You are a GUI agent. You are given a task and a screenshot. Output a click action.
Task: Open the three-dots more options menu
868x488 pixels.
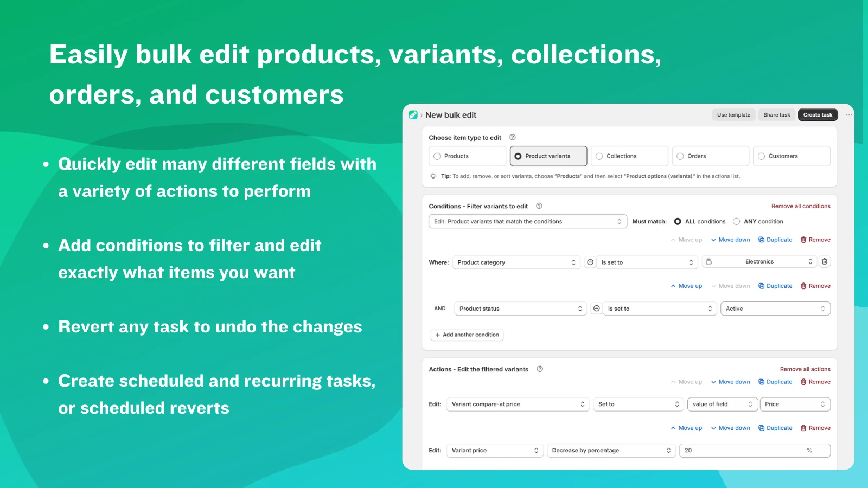click(849, 115)
